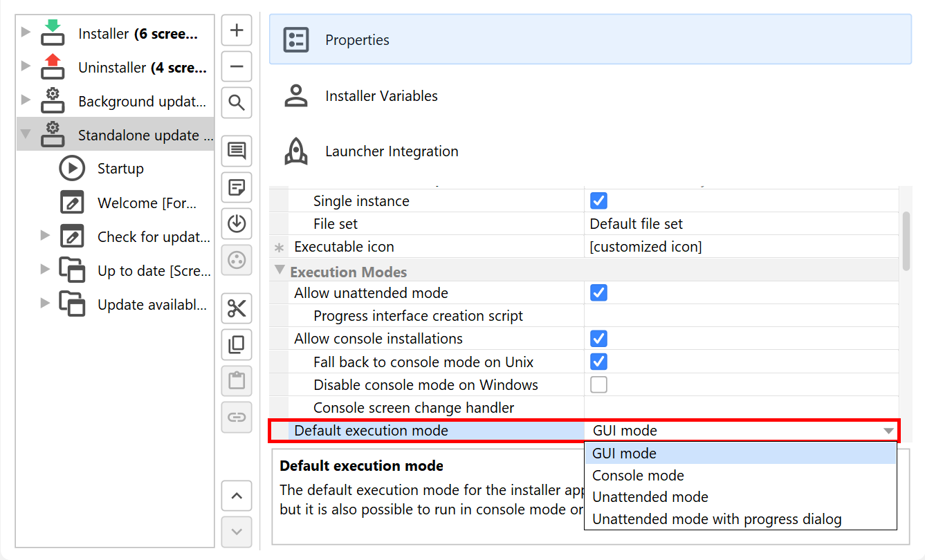Click the circled down-arrow icon
Screen dimensions: 925x560
[x=237, y=223]
